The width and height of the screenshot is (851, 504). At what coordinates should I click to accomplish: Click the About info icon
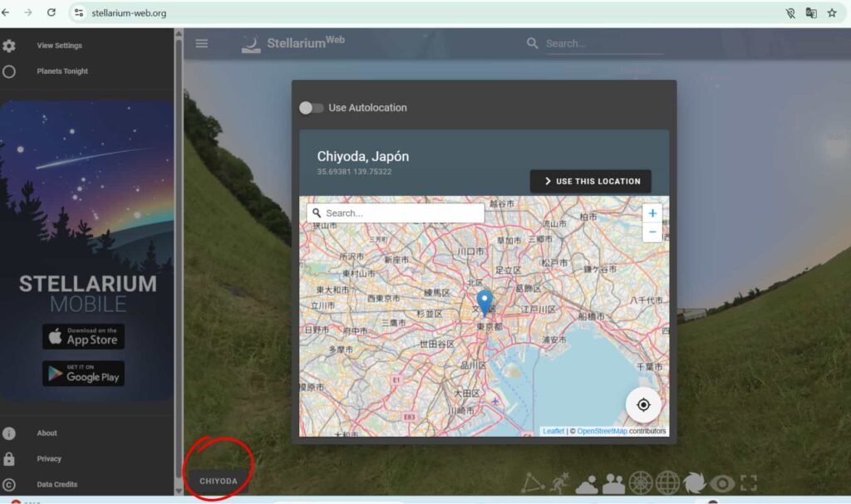(8, 433)
